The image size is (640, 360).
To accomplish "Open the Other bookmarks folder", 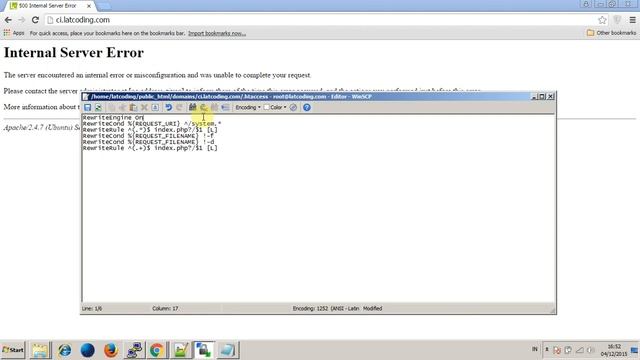I will tap(611, 33).
